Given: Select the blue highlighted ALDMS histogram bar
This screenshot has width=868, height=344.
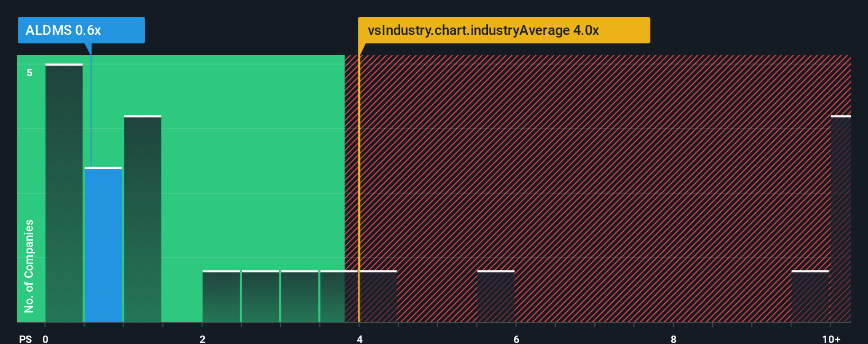Looking at the screenshot, I should [103, 245].
